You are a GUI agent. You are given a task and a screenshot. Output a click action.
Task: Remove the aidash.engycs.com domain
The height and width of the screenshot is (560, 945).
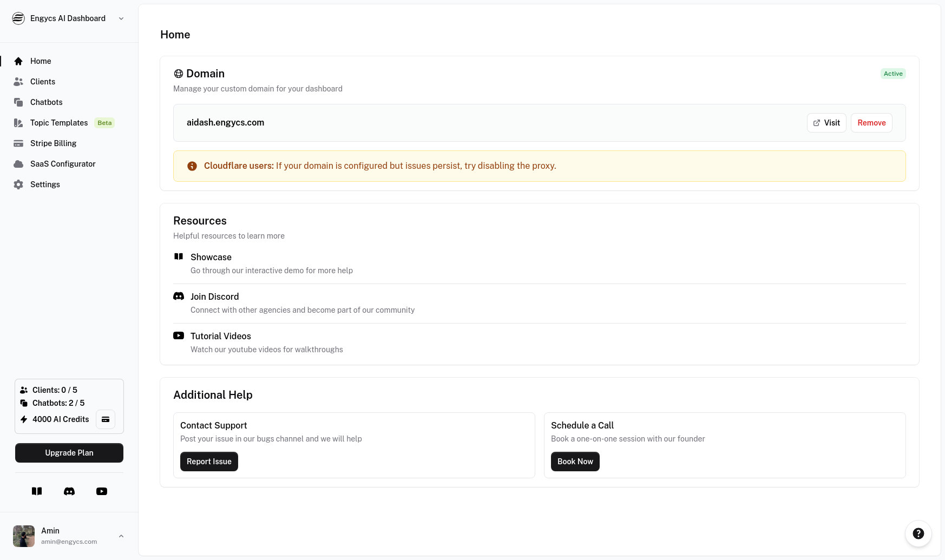(x=871, y=123)
